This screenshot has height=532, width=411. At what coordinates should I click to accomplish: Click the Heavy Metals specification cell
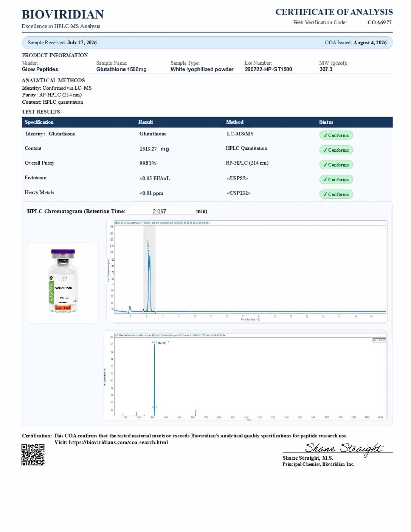[x=39, y=192]
